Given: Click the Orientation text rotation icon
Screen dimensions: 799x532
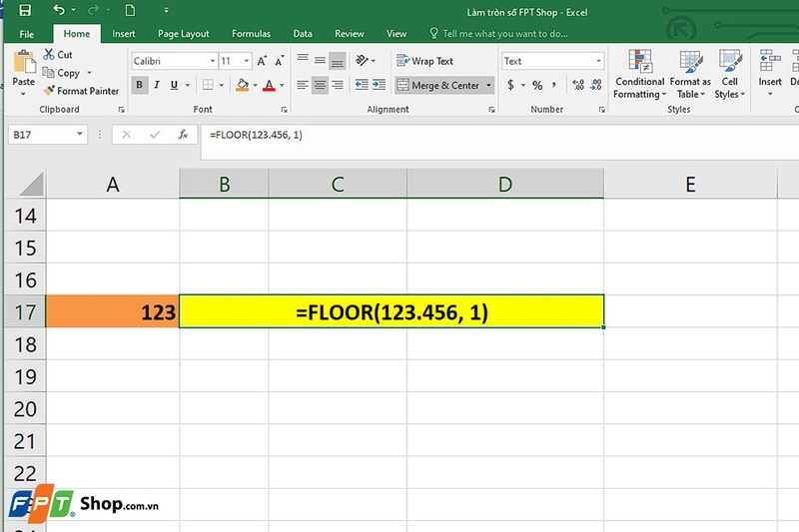Looking at the screenshot, I should pyautogui.click(x=362, y=61).
